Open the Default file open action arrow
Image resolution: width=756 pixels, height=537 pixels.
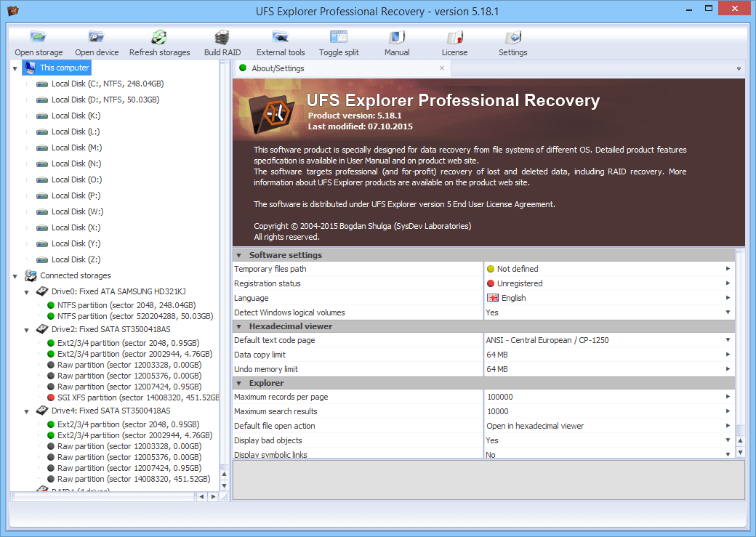(728, 426)
